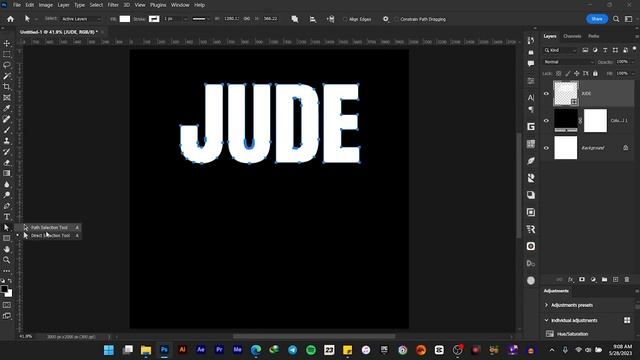Select the Move tool
The height and width of the screenshot is (360, 640).
pos(7,43)
